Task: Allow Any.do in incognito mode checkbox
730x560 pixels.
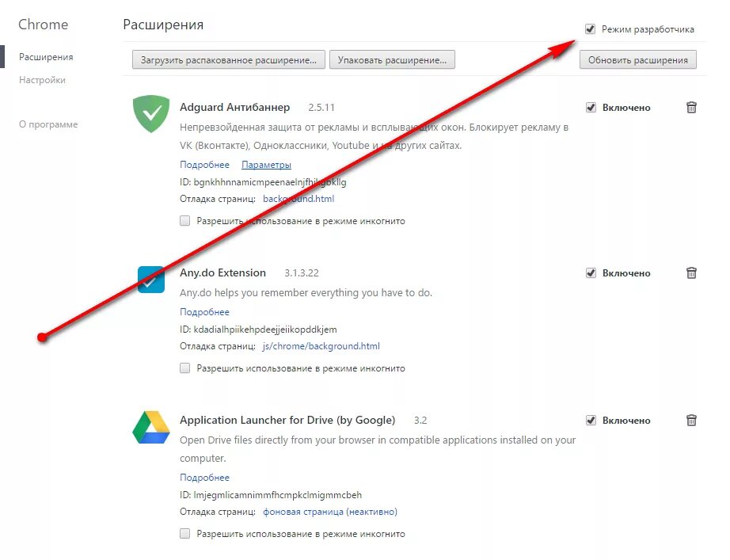Action: [184, 368]
